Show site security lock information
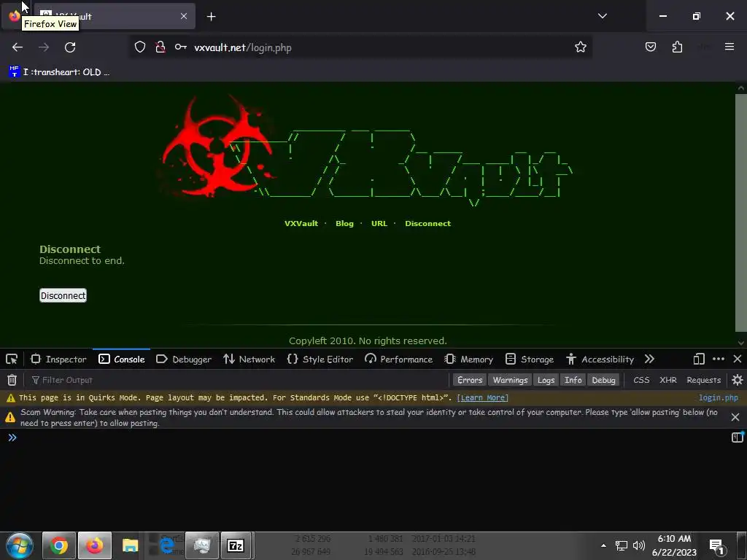Screen dimensions: 747x560 click(x=160, y=47)
